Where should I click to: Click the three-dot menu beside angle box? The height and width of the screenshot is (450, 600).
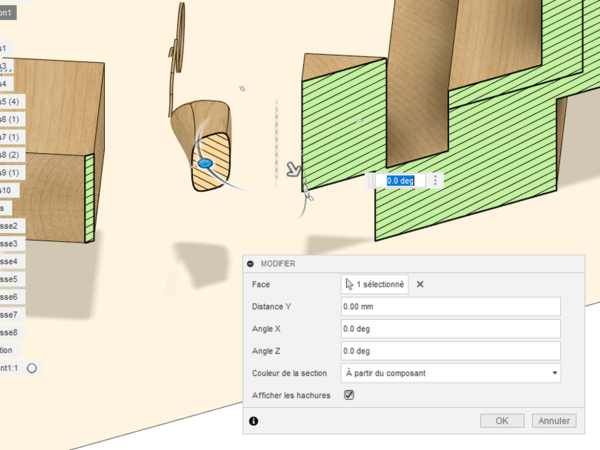click(435, 180)
